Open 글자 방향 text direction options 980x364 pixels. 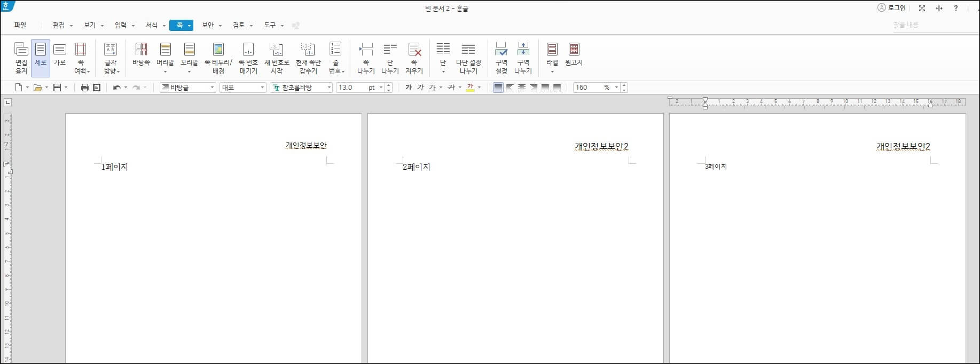[111, 58]
